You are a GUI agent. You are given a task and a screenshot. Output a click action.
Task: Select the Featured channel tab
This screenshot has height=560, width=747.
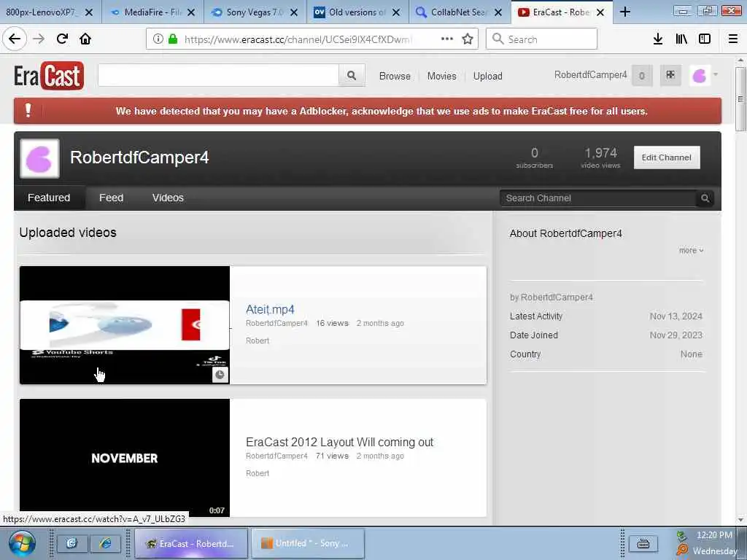click(49, 198)
